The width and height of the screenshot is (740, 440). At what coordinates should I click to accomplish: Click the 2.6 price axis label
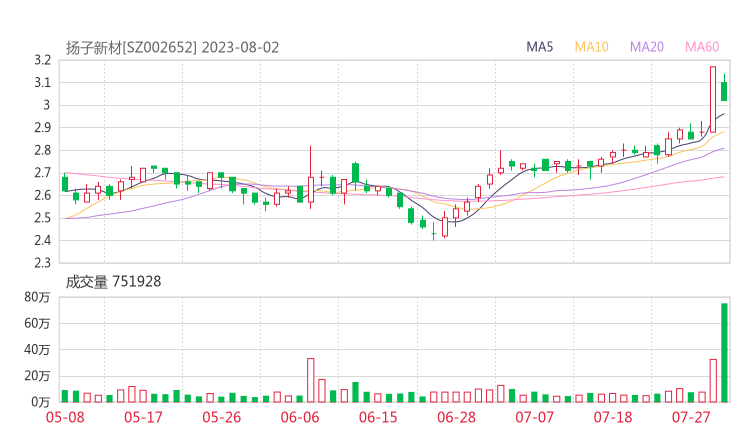(42, 195)
